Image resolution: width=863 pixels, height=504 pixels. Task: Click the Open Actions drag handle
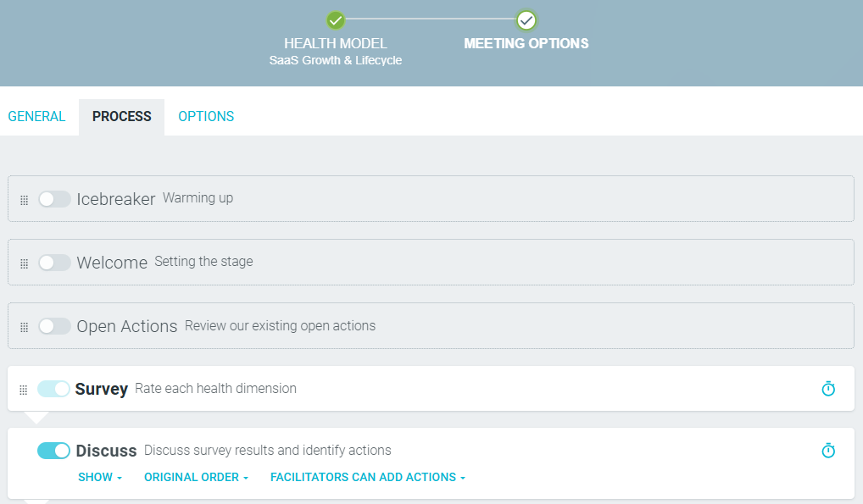pos(25,327)
